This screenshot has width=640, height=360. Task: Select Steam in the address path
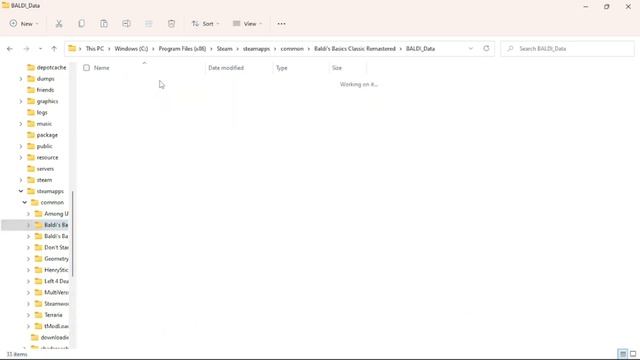point(224,49)
